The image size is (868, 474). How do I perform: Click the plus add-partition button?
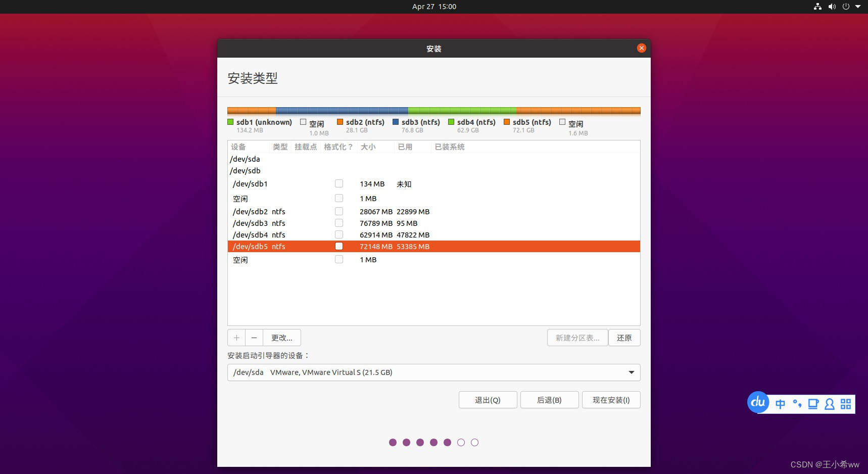tap(236, 338)
